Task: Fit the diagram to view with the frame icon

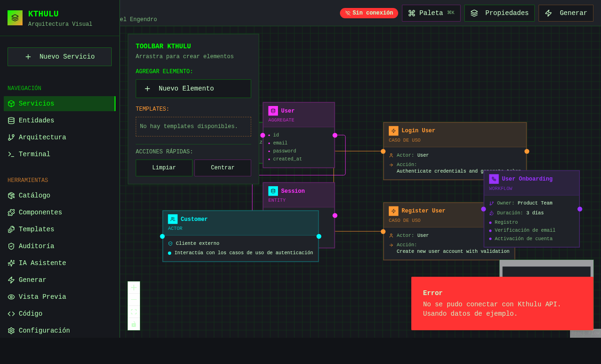Action: tap(134, 312)
